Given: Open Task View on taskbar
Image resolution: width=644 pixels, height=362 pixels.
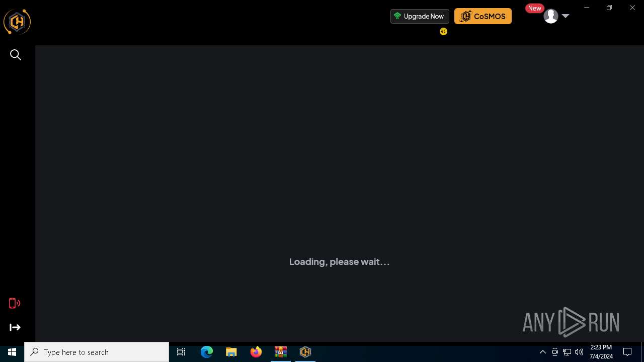Looking at the screenshot, I should (x=181, y=352).
